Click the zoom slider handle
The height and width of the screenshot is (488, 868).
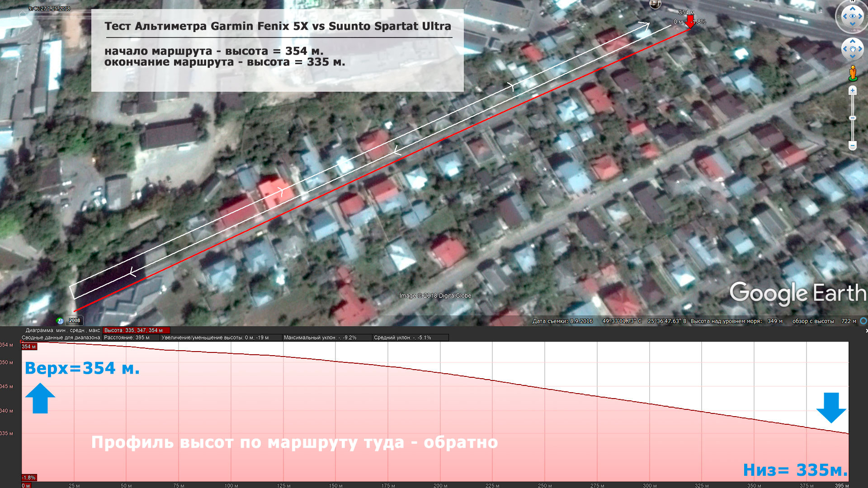(x=853, y=118)
